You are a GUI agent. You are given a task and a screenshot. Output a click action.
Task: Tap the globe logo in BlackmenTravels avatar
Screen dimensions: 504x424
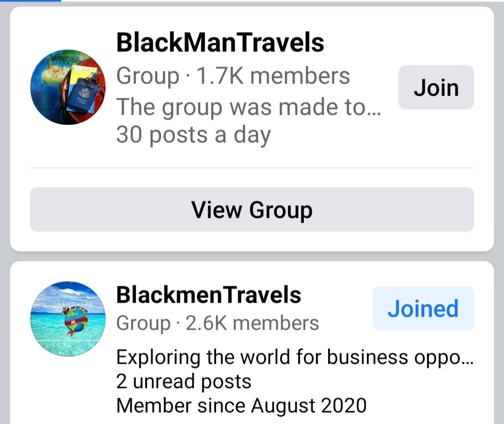pyautogui.click(x=76, y=321)
